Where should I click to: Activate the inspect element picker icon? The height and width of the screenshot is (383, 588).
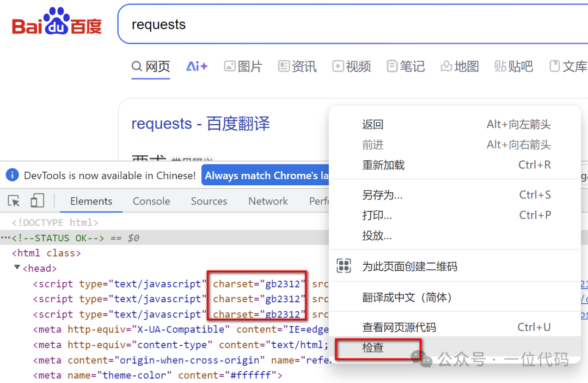click(x=14, y=201)
